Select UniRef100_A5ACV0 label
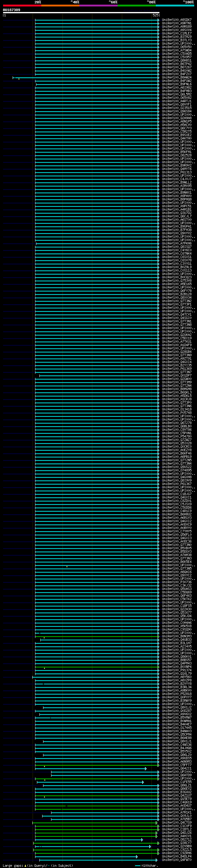The width and height of the screenshot is (197, 868). tap(176, 125)
